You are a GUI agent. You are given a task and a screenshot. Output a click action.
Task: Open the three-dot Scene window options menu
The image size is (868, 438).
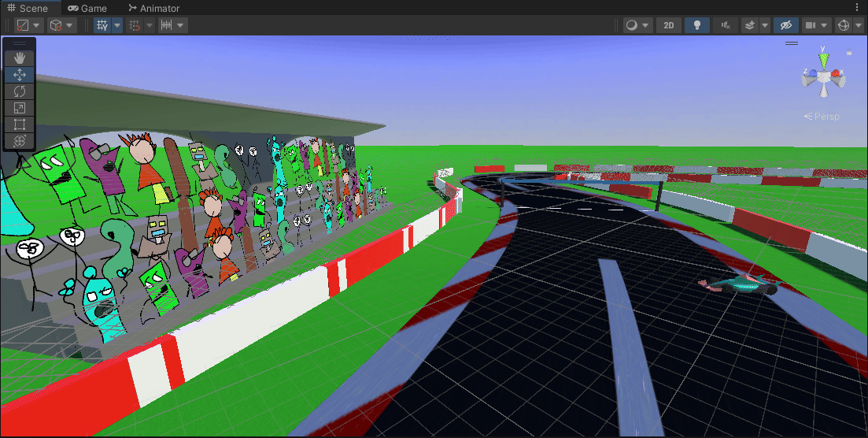[859, 8]
